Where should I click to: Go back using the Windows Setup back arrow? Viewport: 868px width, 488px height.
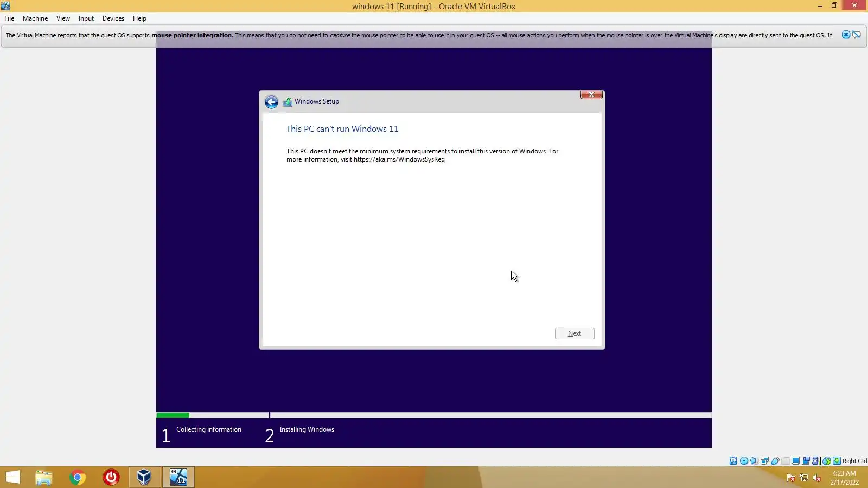[271, 102]
